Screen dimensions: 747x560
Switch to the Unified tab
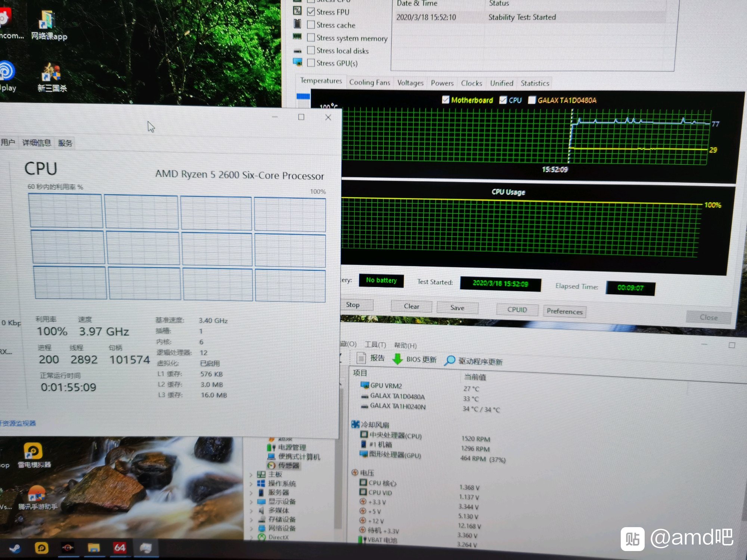pyautogui.click(x=502, y=83)
